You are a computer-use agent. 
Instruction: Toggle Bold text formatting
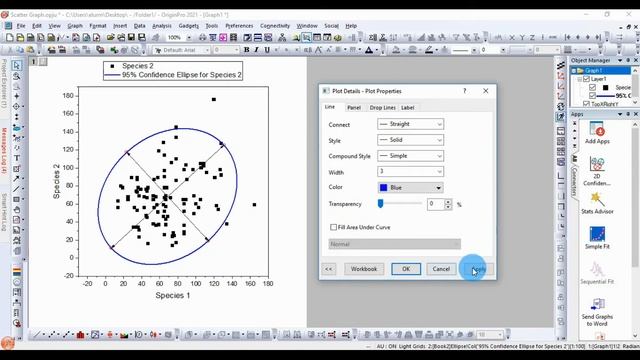pos(247,50)
